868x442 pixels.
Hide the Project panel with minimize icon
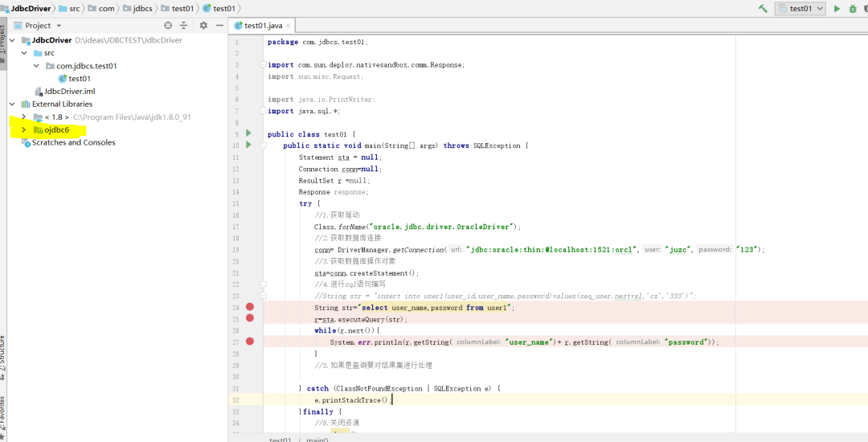tap(218, 26)
